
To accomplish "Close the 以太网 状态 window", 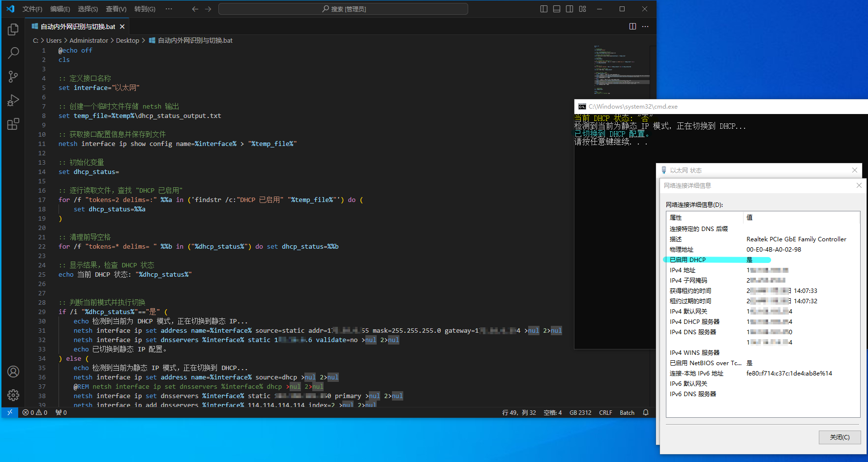I will click(855, 170).
